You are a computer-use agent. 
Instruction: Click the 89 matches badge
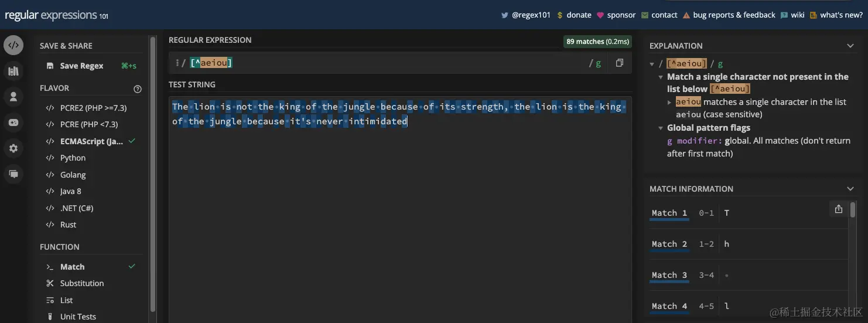tap(597, 42)
